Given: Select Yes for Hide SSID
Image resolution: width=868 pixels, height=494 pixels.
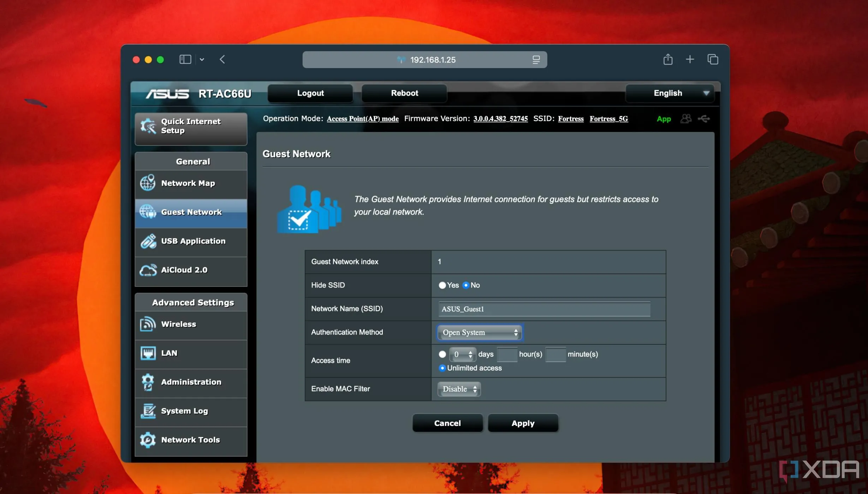Looking at the screenshot, I should (442, 285).
